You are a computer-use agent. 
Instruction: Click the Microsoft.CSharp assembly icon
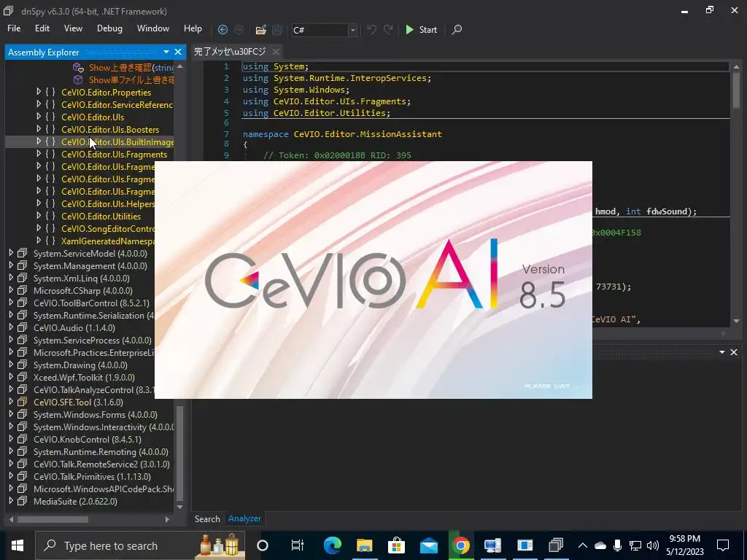(23, 290)
